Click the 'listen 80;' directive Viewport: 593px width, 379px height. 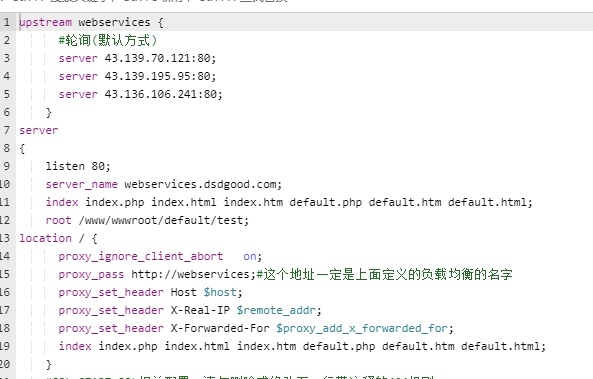78,166
